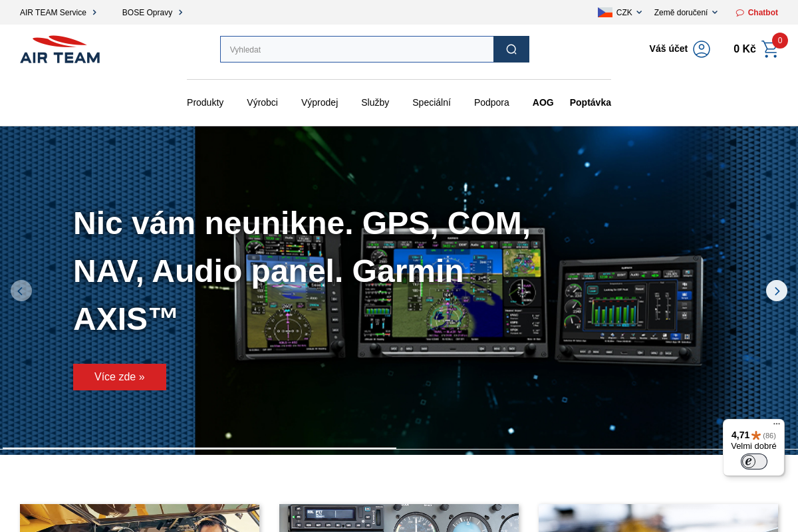Open the avionics instruments category thumbnail
This screenshot has height=532, width=798.
pyautogui.click(x=399, y=518)
